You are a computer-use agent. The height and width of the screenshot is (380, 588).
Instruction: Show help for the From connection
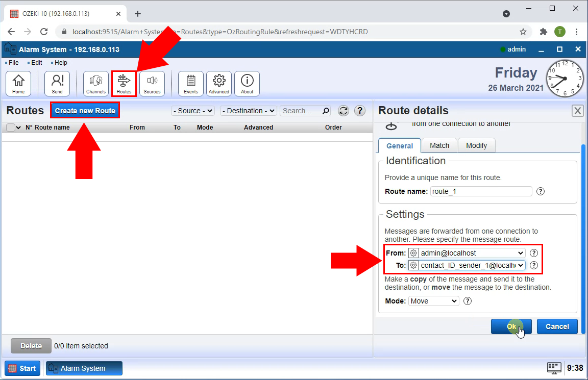click(533, 253)
